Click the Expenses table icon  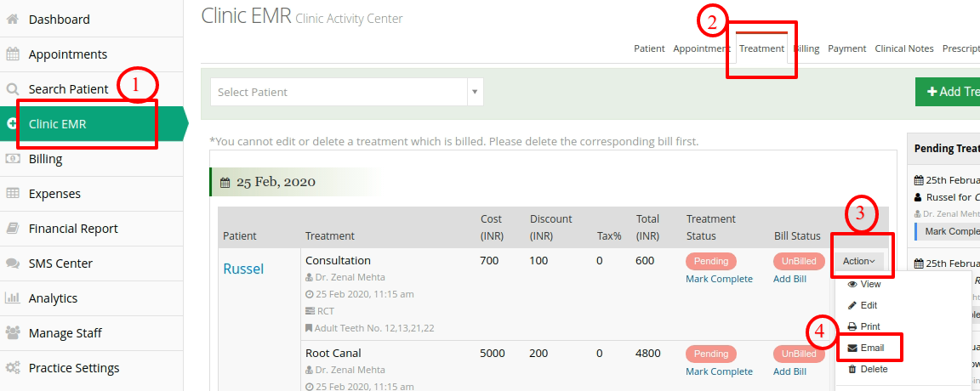[x=13, y=194]
